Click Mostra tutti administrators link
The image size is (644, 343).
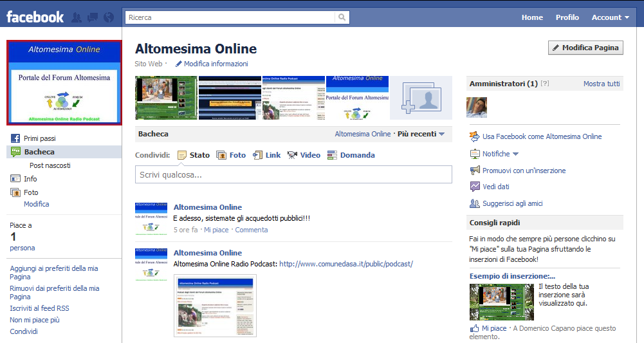pyautogui.click(x=602, y=84)
